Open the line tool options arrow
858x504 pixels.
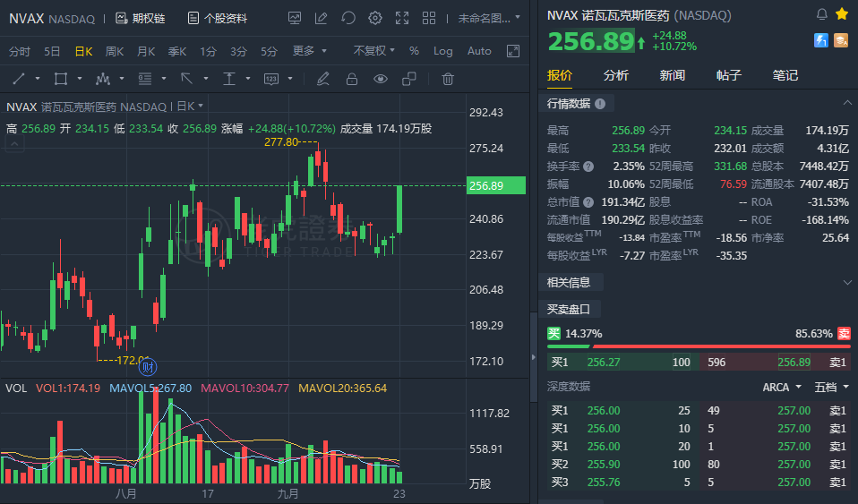(x=38, y=79)
